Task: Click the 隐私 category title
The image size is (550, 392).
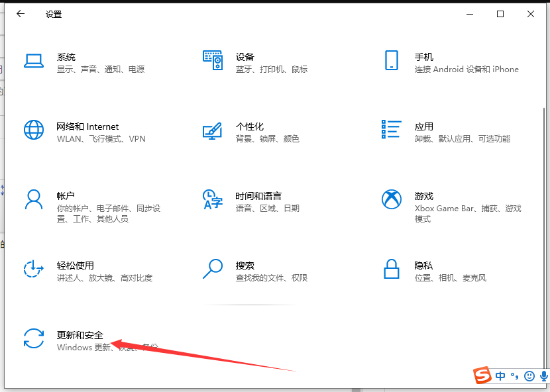Action: [423, 266]
